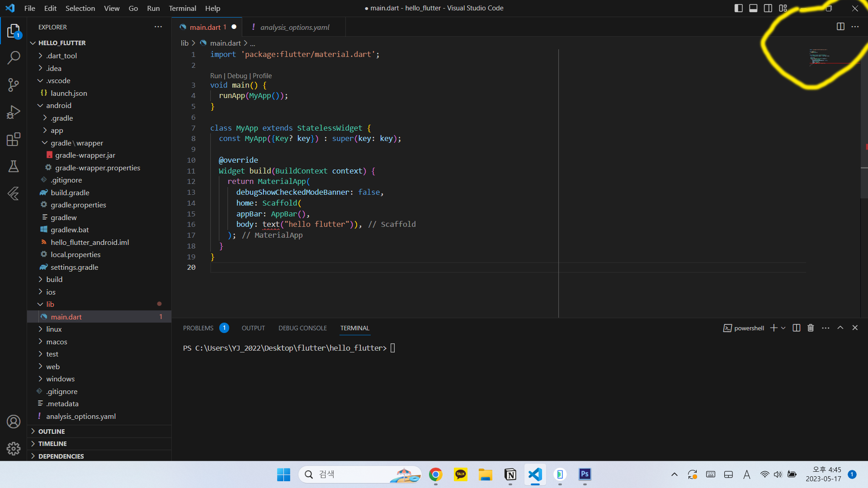
Task: Open the File menu
Action: pyautogui.click(x=29, y=8)
